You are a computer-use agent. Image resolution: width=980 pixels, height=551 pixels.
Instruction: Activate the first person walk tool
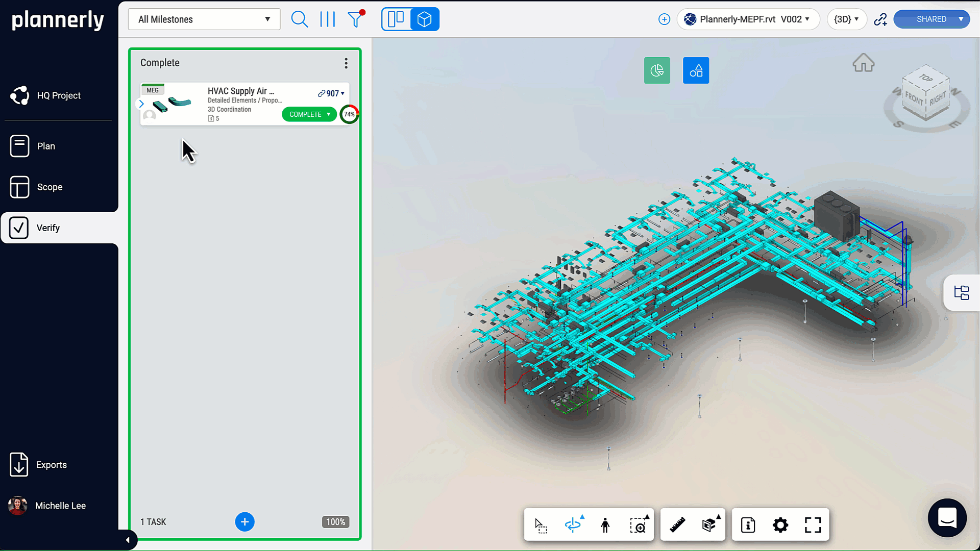pos(605,525)
